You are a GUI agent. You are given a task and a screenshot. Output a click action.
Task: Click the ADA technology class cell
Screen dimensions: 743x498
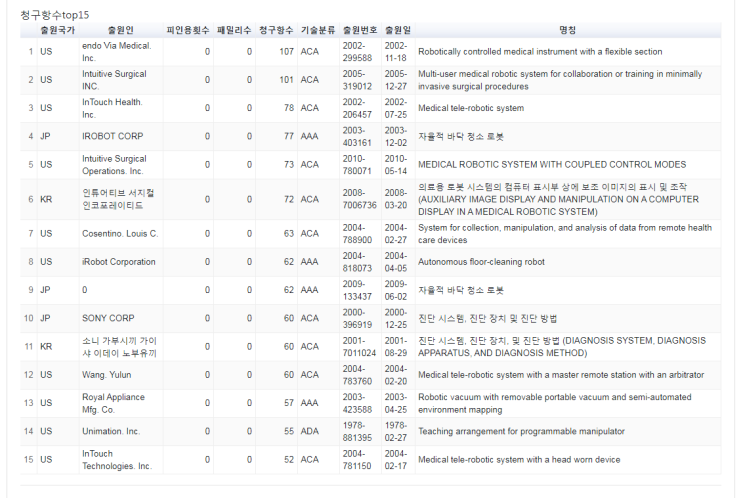click(309, 431)
